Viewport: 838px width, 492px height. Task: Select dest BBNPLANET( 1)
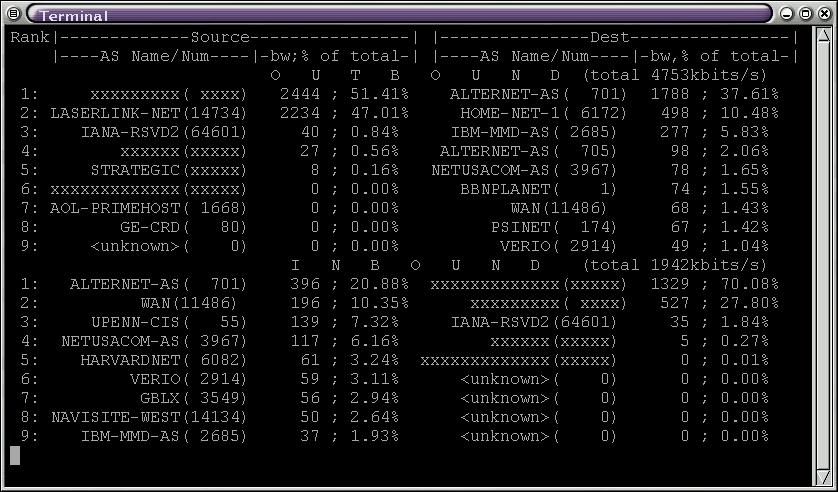(539, 189)
